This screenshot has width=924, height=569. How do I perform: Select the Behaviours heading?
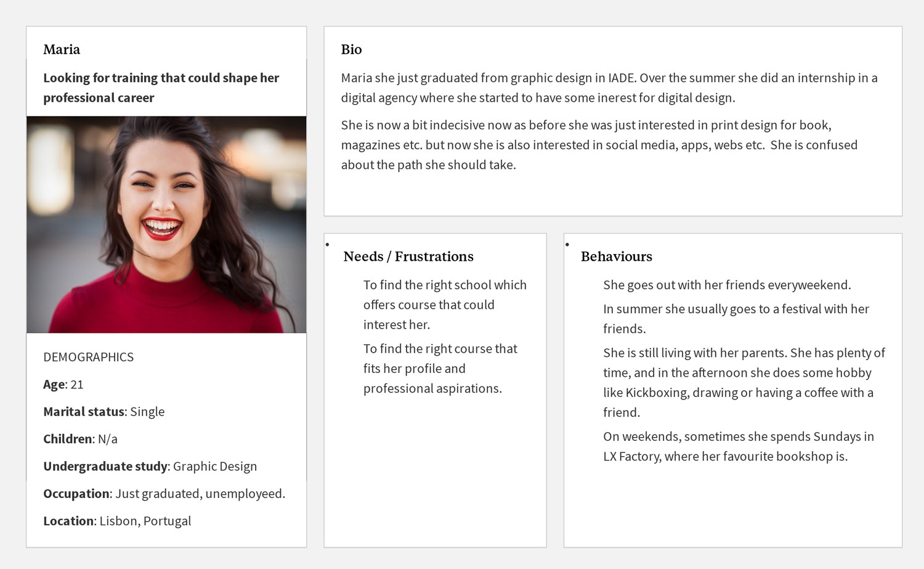[x=617, y=256]
